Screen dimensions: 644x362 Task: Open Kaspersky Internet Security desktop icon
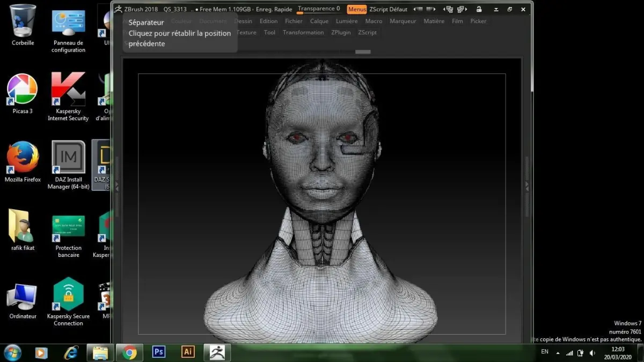pyautogui.click(x=68, y=97)
